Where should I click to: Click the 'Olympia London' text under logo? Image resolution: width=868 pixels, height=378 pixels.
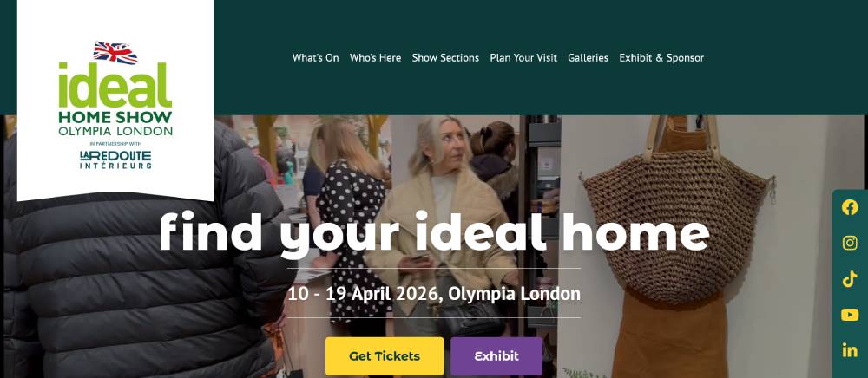tap(115, 131)
